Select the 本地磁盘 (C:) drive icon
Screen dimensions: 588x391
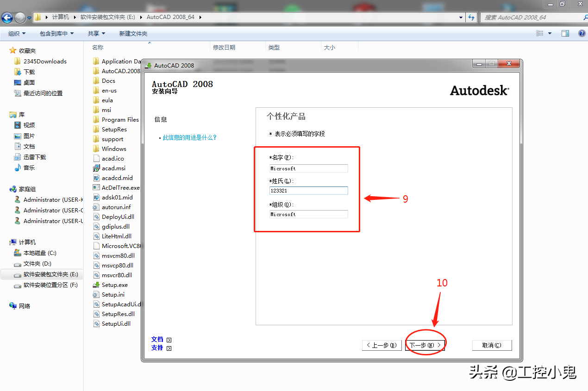click(x=18, y=253)
